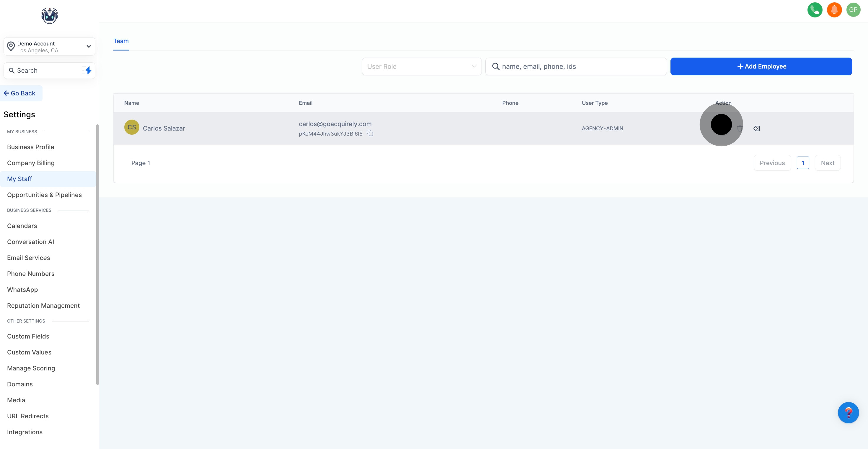Screen dimensions: 868x449
Task: Click the green phone dialer icon
Action: 815,10
